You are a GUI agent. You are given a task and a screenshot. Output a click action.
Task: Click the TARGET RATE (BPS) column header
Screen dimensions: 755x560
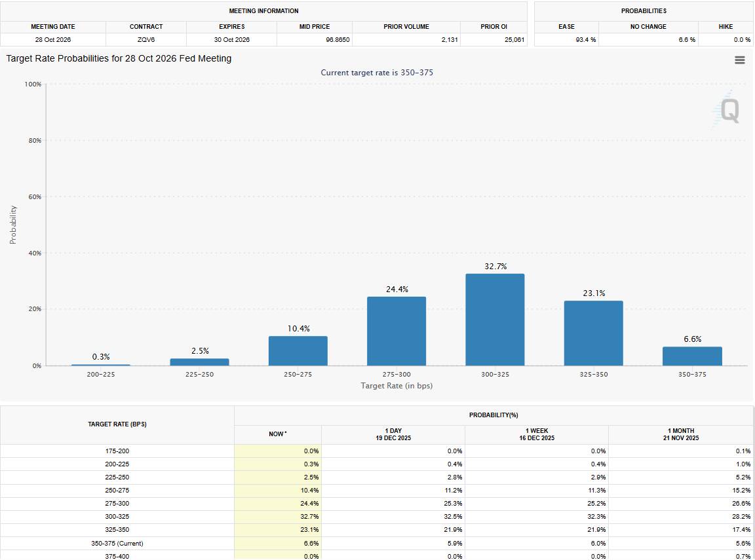coord(117,424)
